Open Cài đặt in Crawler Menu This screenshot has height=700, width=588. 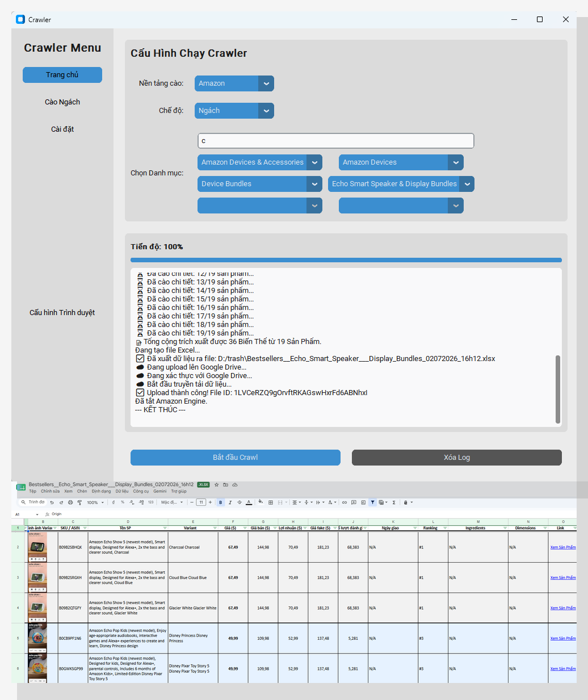62,129
